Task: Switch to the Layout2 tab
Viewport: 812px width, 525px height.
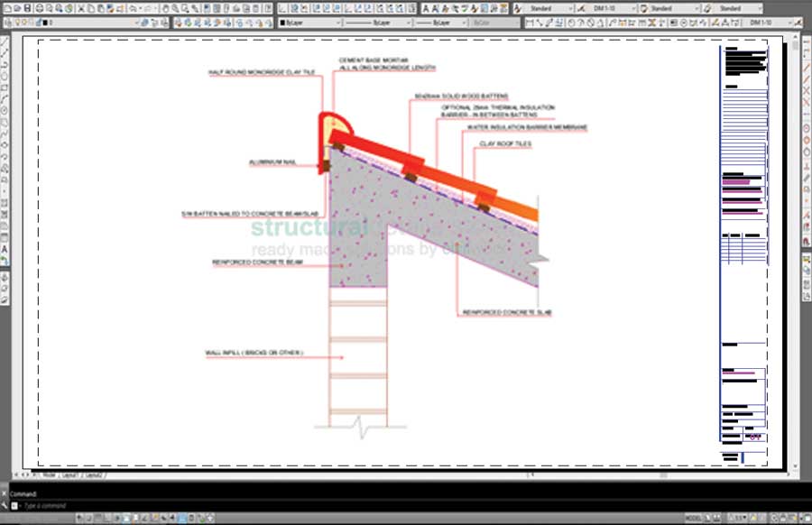Action: [93, 474]
